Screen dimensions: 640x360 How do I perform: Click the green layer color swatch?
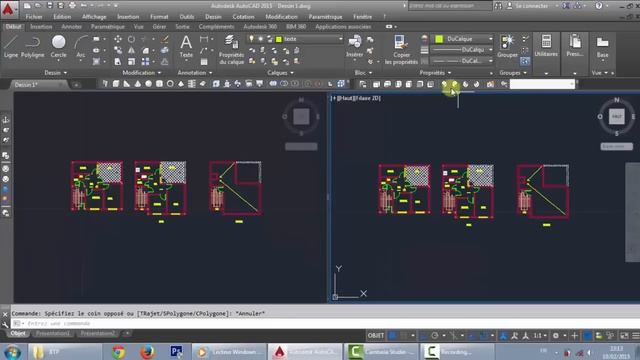(279, 39)
